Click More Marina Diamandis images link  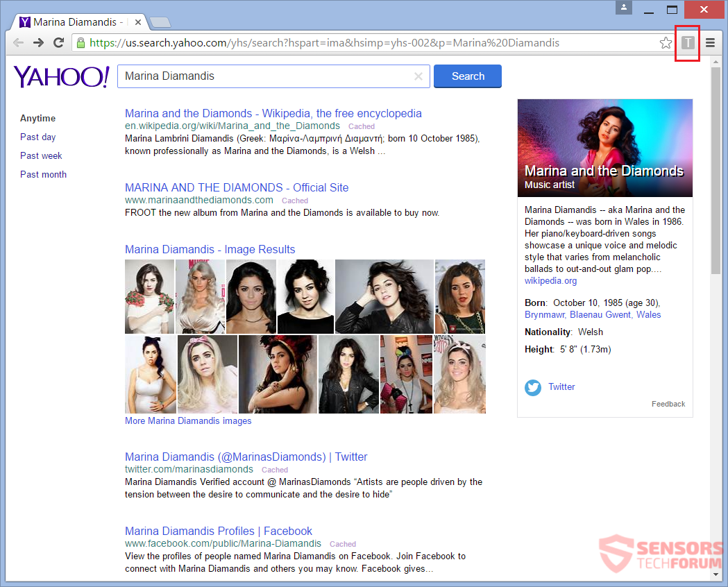pos(188,421)
